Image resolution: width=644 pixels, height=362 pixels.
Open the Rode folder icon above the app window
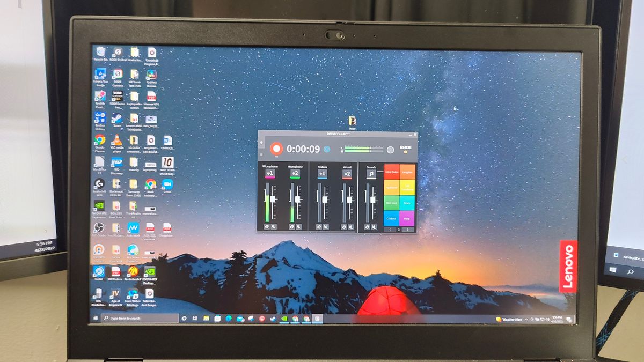[353, 123]
